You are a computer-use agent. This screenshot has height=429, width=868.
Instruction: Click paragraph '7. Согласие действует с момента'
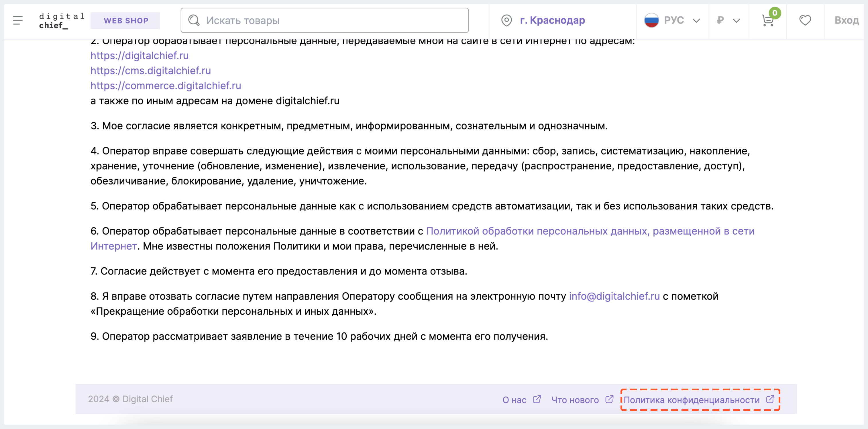(279, 271)
